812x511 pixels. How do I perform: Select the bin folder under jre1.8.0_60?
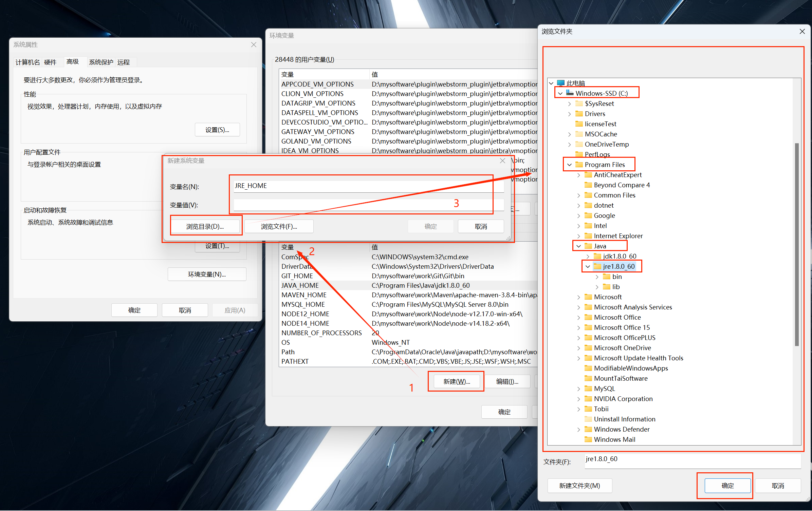point(616,277)
